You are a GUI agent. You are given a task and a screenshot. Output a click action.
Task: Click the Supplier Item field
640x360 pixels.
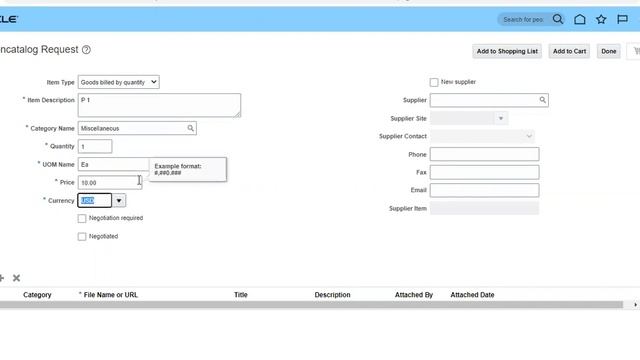tap(484, 208)
